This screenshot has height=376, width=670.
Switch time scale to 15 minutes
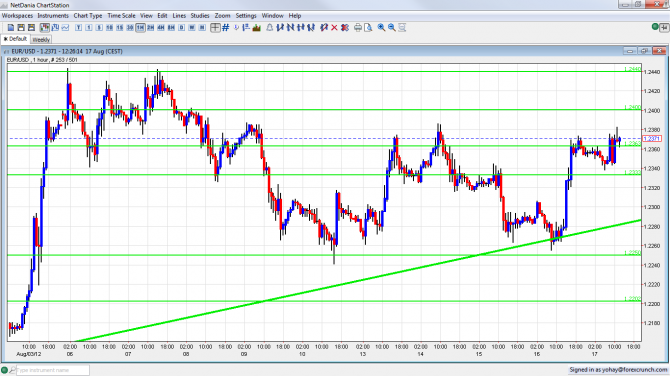[120, 27]
